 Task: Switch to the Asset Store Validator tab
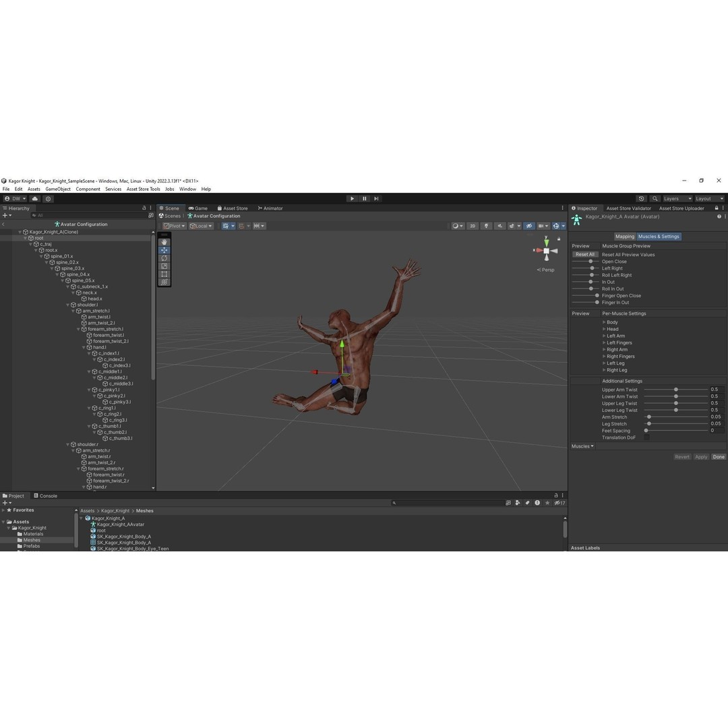coord(628,208)
